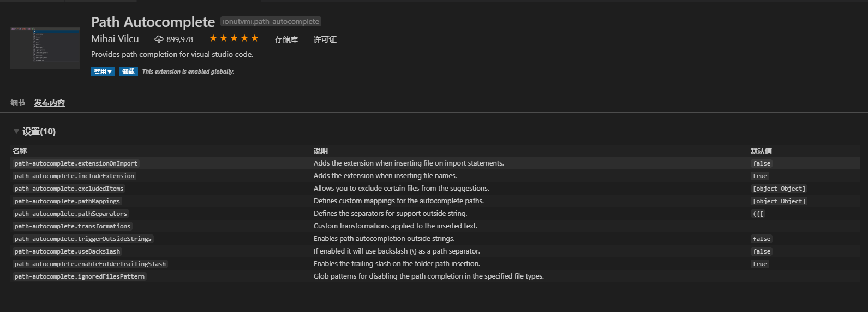Select path-autocomplete.useBackslash setting name

[x=67, y=251]
